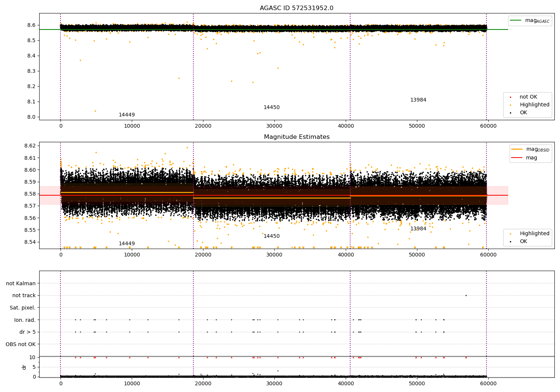Select 'not OK' legend entry in top plot
Image resolution: width=560 pixels, height=392 pixels.
tap(528, 97)
